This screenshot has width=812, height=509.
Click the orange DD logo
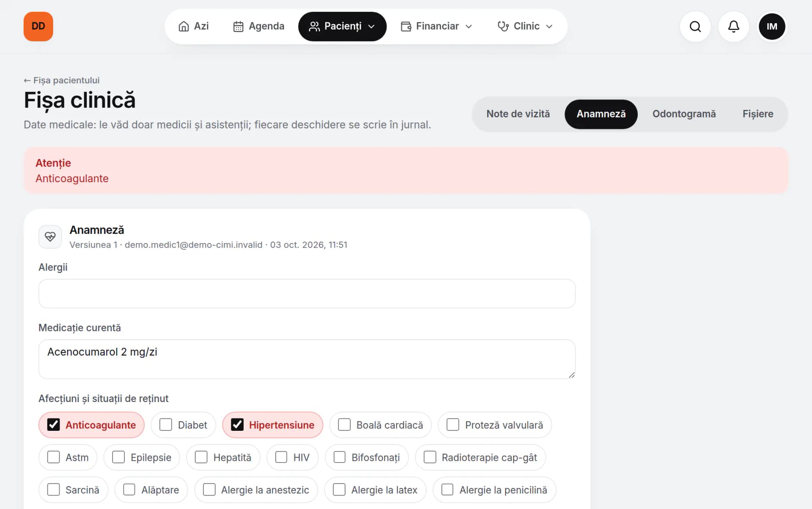[38, 26]
